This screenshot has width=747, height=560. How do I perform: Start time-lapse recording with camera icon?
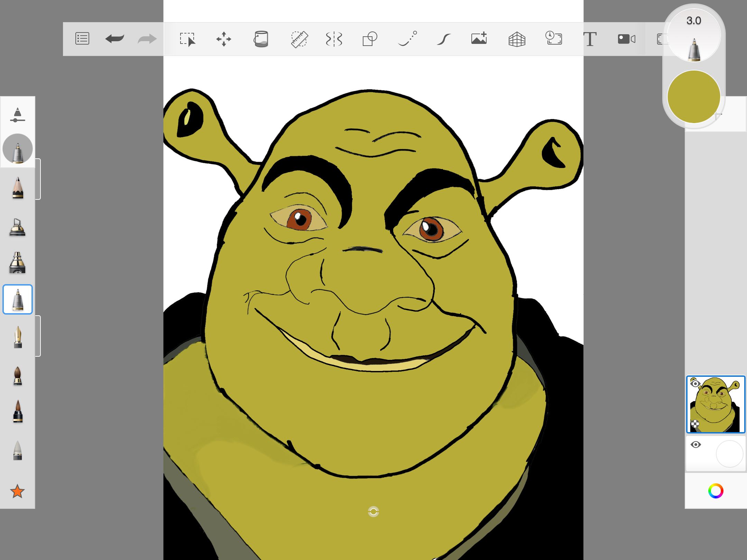[x=626, y=39]
